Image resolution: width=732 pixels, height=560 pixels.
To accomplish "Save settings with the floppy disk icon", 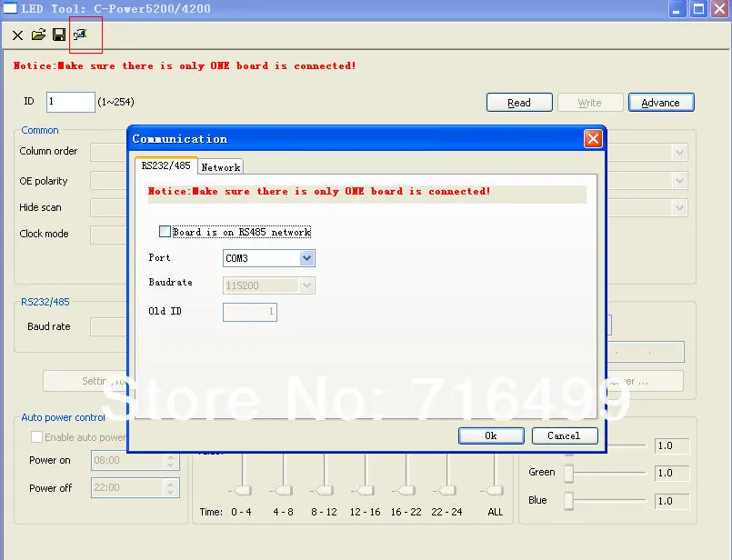I will point(59,35).
